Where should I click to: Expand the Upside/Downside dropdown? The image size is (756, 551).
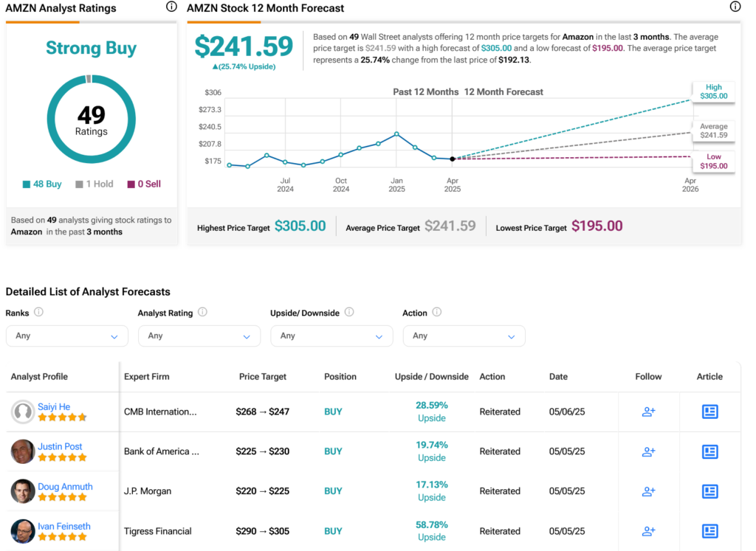[331, 336]
